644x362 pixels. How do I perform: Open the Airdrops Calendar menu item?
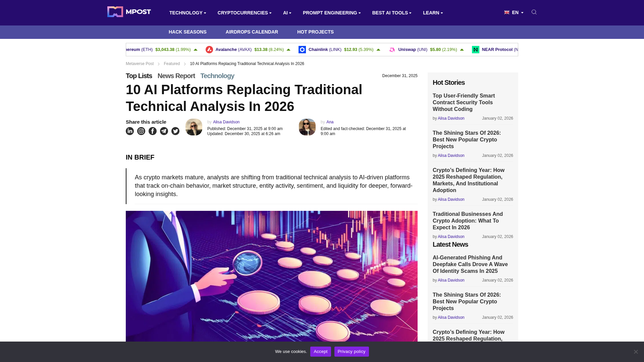coord(252,32)
